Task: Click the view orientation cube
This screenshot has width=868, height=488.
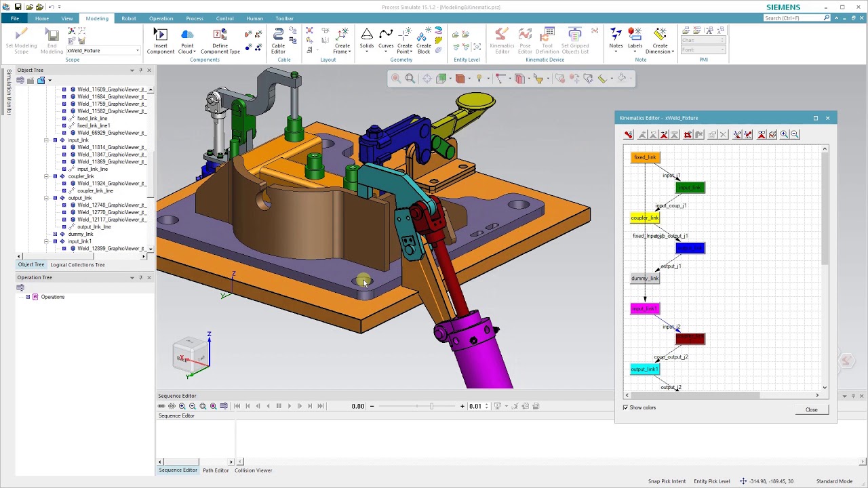Action: (x=189, y=356)
